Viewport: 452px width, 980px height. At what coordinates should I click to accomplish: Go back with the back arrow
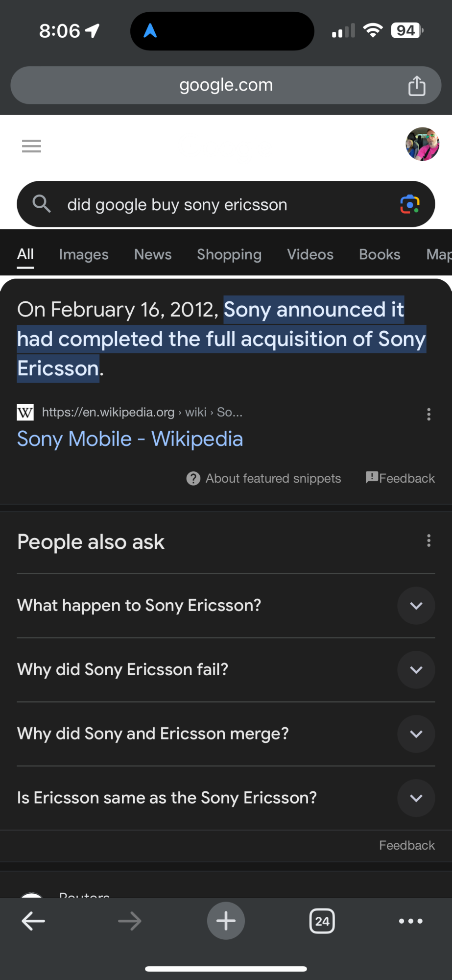point(33,921)
